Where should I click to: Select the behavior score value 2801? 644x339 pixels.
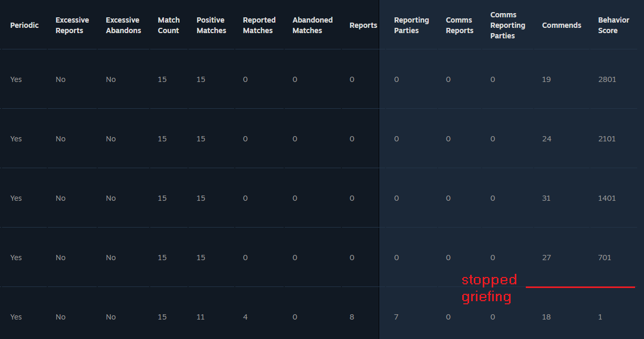coord(607,79)
